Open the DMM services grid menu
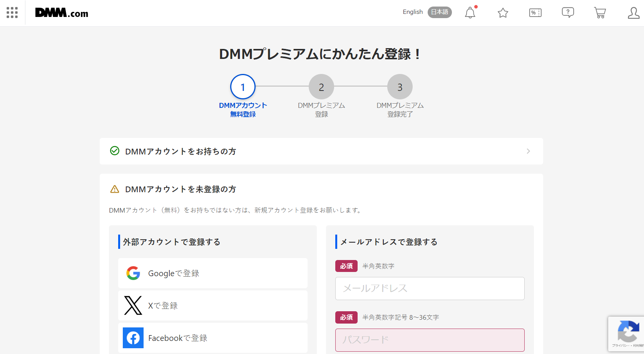 [12, 12]
